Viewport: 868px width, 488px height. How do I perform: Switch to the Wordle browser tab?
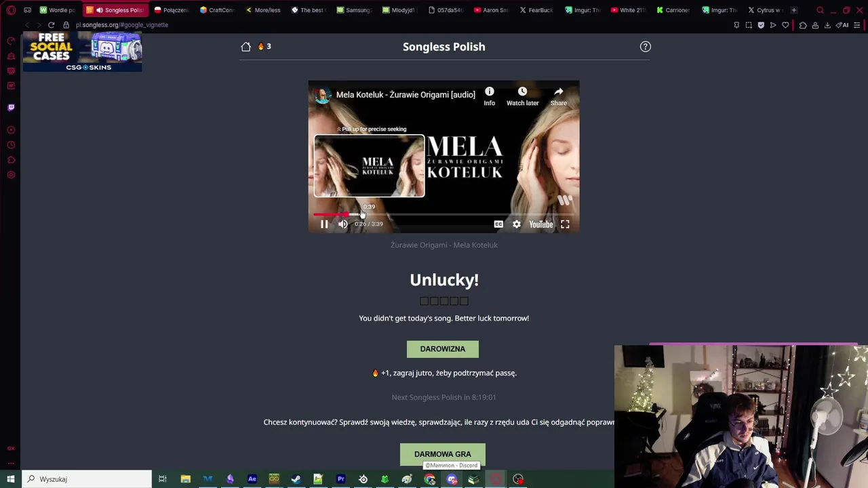point(58,10)
